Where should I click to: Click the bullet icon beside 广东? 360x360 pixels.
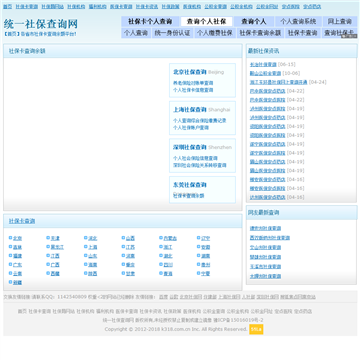10,265
